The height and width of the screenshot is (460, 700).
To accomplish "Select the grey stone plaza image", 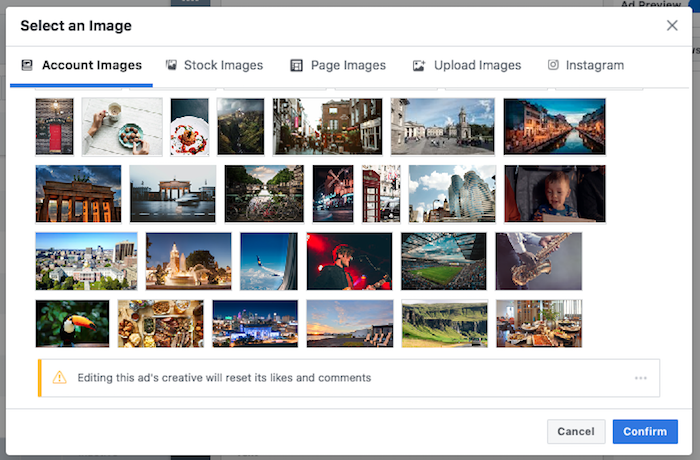I will 443,126.
